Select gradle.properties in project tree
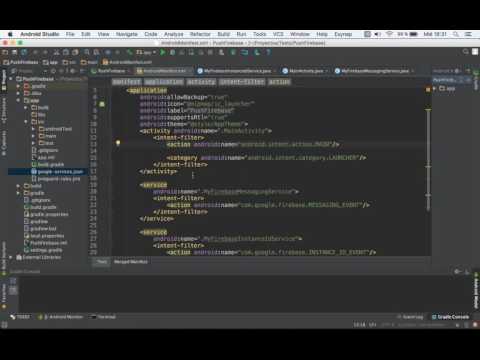This screenshot has width=480, height=360. coord(46,214)
